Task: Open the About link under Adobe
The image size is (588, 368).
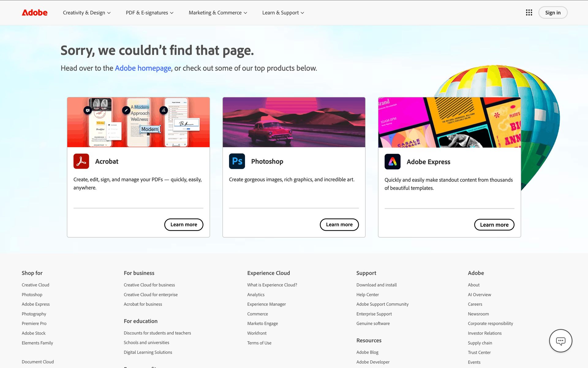Action: pos(474,285)
